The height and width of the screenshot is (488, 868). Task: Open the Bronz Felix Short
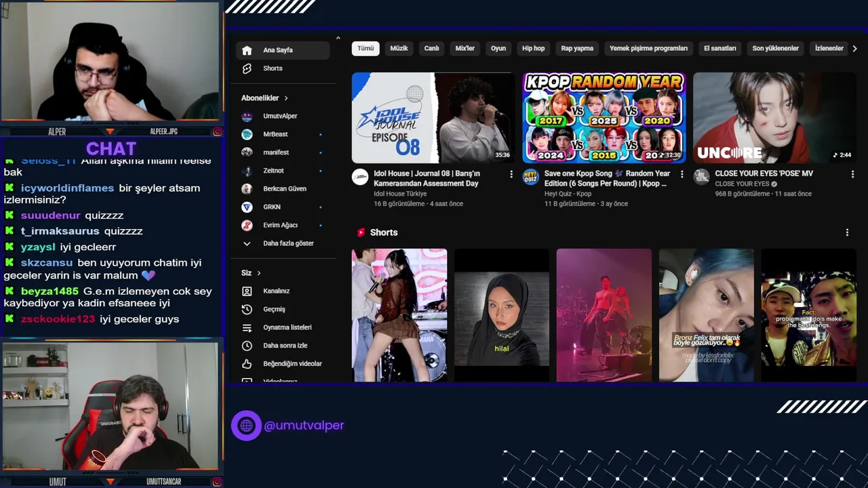click(x=706, y=315)
